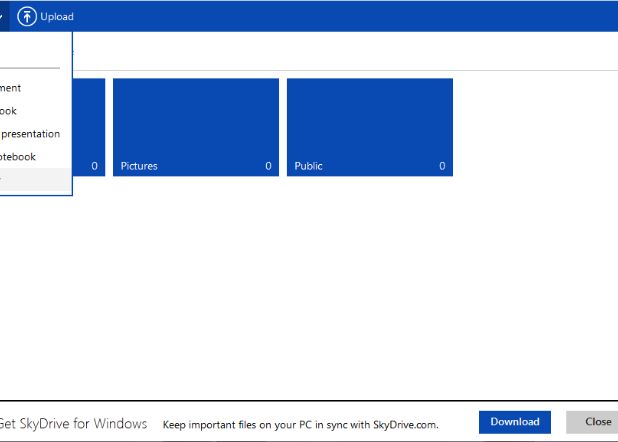Click the item count on Public tile

442,166
